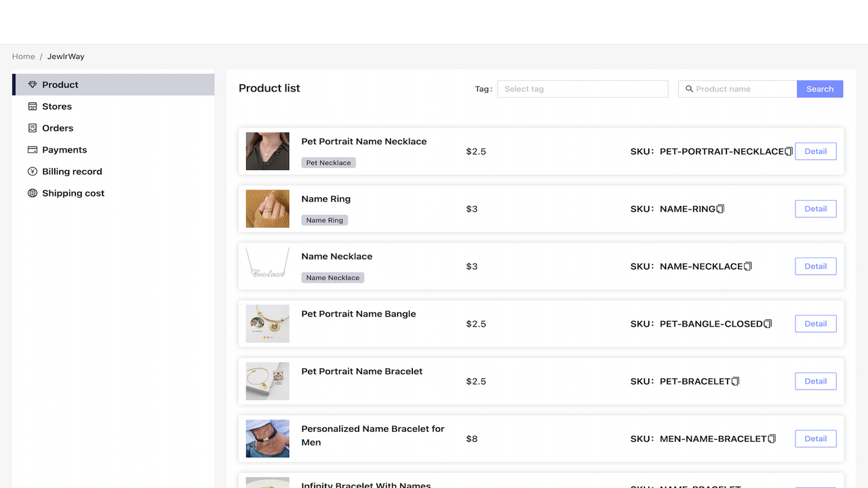Copy the PET-PORTRAIT-NECKLACE SKU
Image resolution: width=868 pixels, height=488 pixels.
(788, 151)
